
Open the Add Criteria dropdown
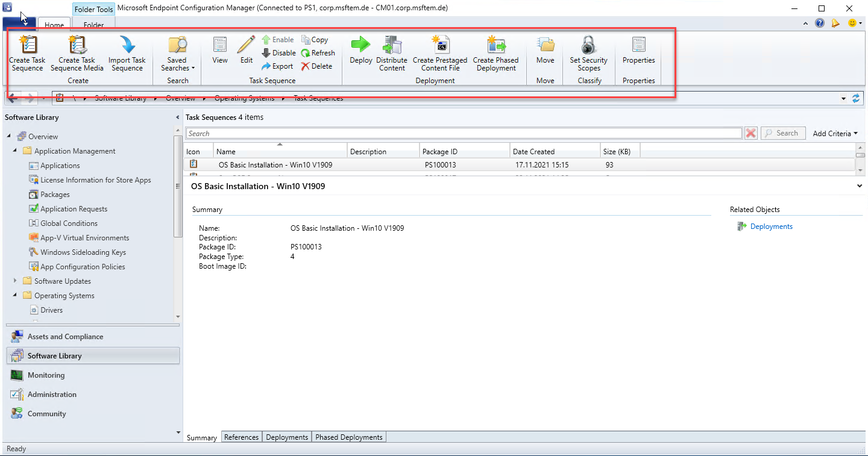pos(835,133)
